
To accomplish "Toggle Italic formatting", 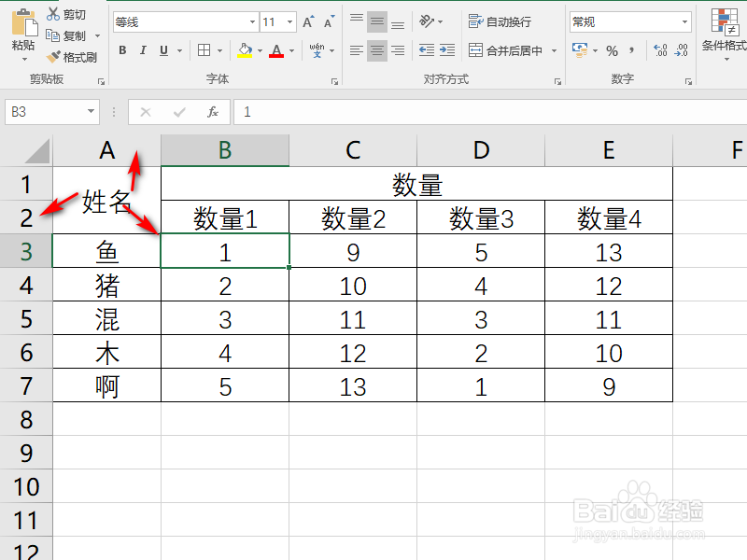I will tap(143, 50).
